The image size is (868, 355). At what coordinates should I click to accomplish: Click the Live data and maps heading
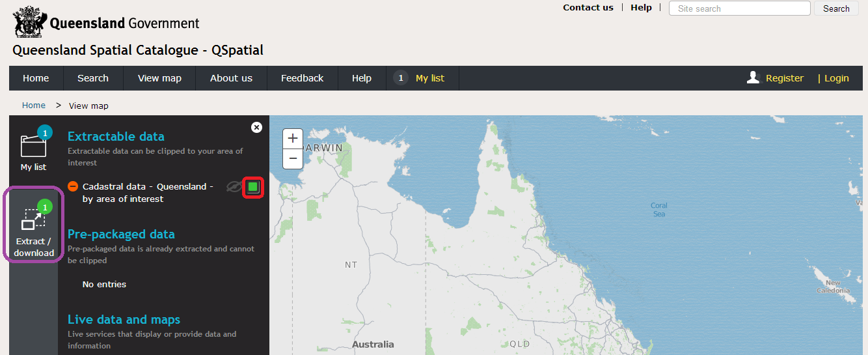124,320
